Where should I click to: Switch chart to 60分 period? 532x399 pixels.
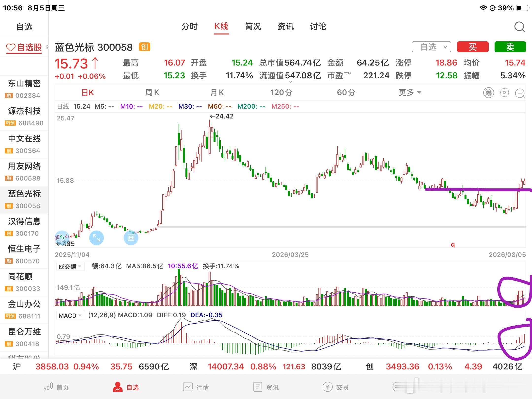[x=346, y=93]
